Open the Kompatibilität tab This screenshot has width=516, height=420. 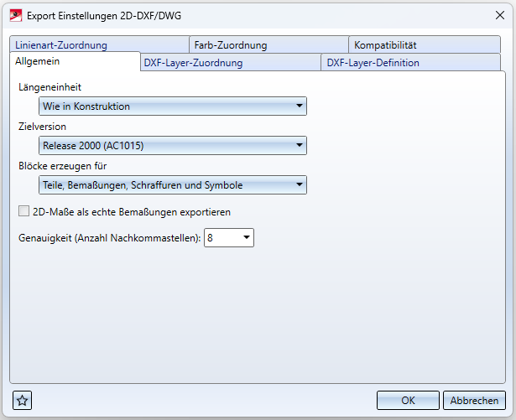(425, 44)
